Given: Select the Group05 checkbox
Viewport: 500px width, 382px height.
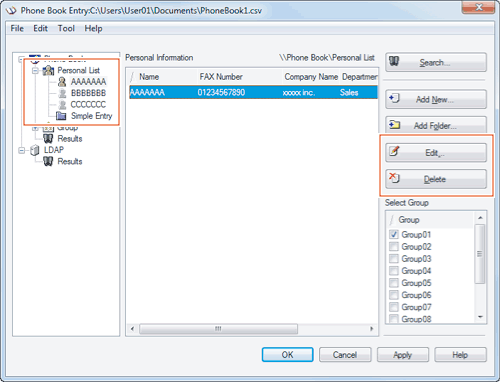Looking at the screenshot, I should [394, 283].
